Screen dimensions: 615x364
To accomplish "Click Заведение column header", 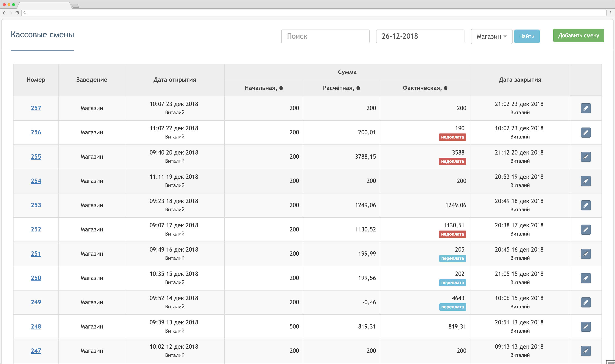I will (x=92, y=80).
